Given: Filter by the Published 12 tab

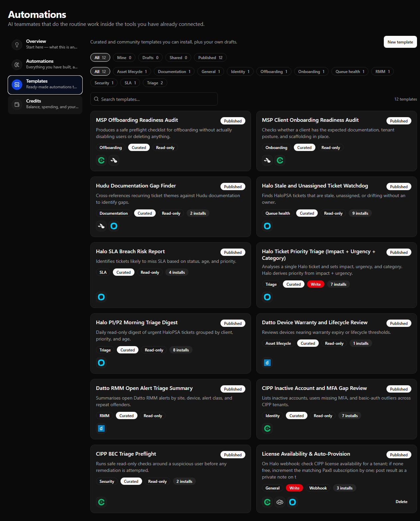Looking at the screenshot, I should [x=210, y=57].
